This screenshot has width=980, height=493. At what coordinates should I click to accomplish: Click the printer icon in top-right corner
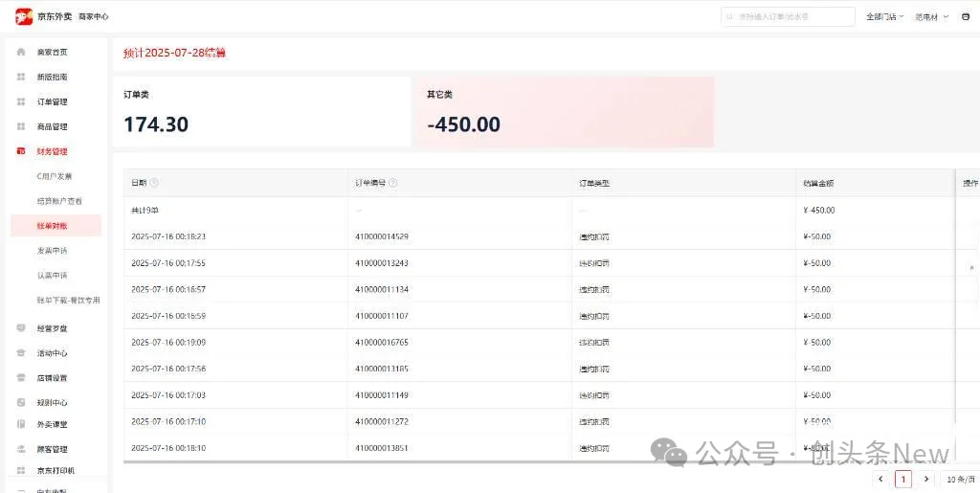(964, 16)
